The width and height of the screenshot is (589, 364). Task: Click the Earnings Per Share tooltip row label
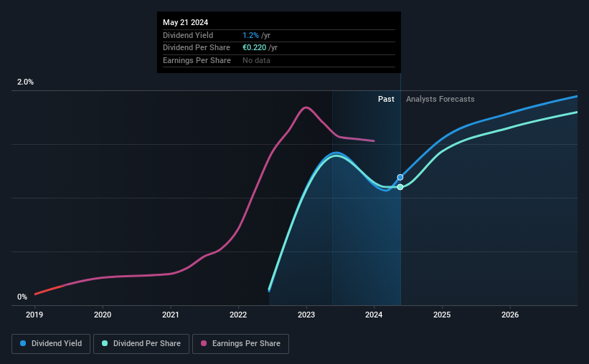[197, 60]
